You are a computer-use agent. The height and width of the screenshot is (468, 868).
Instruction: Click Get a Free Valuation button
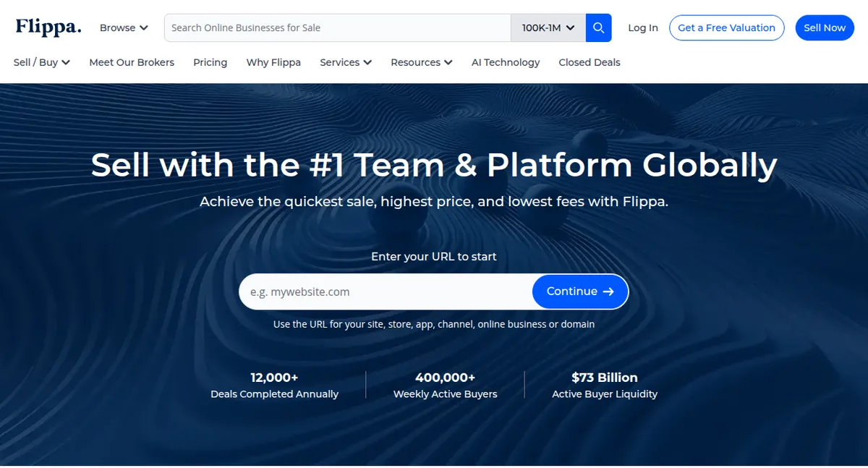tap(726, 27)
